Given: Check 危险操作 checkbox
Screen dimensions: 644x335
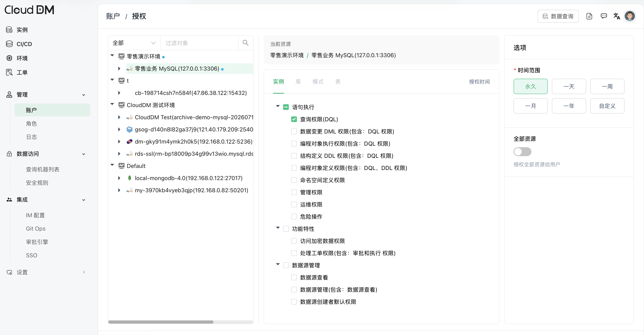Looking at the screenshot, I should pyautogui.click(x=294, y=217).
